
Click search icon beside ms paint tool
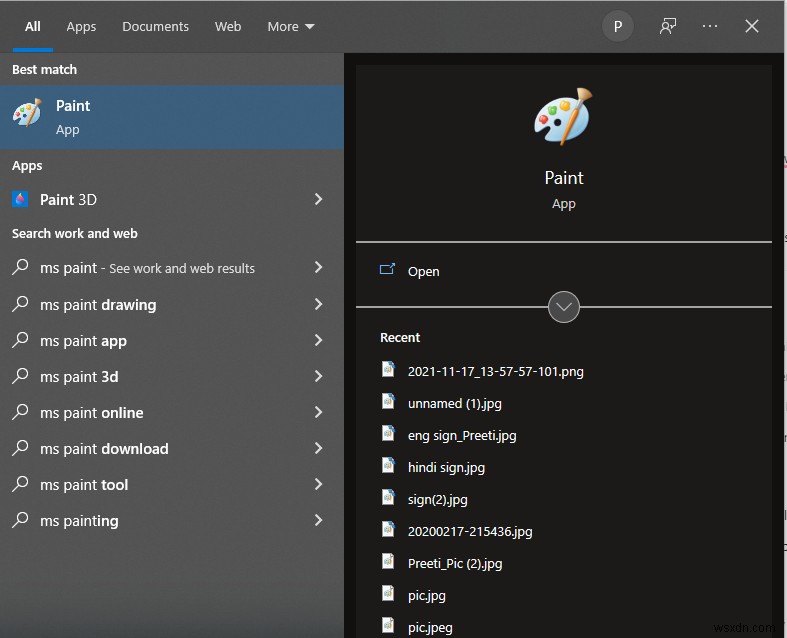coord(20,484)
